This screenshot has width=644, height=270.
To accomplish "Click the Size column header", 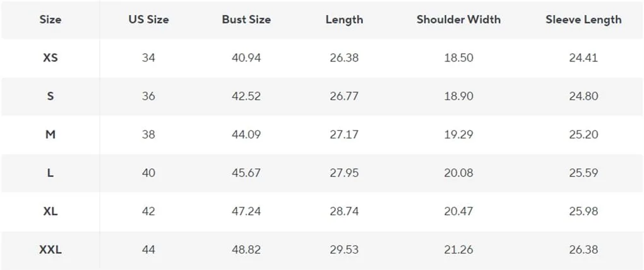I will click(x=51, y=20).
